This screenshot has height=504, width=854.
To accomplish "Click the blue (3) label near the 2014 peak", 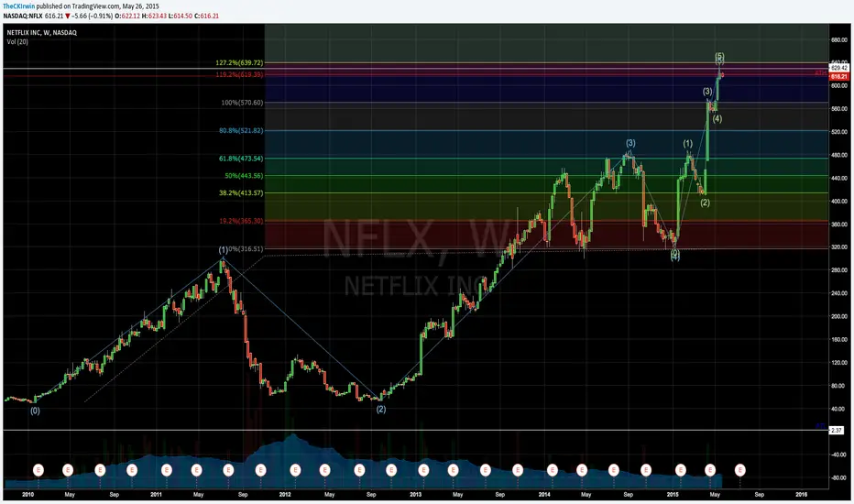I will click(630, 143).
